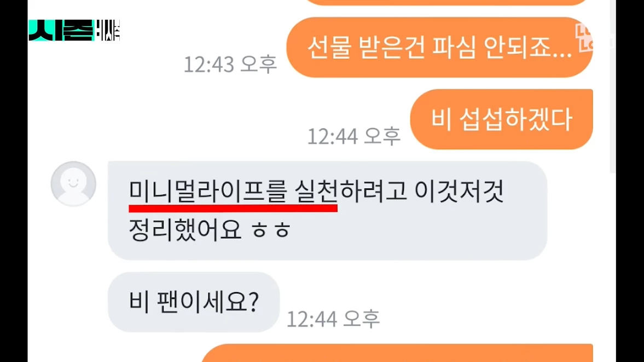Click the chat scrollbar on the right edge

point(612,87)
